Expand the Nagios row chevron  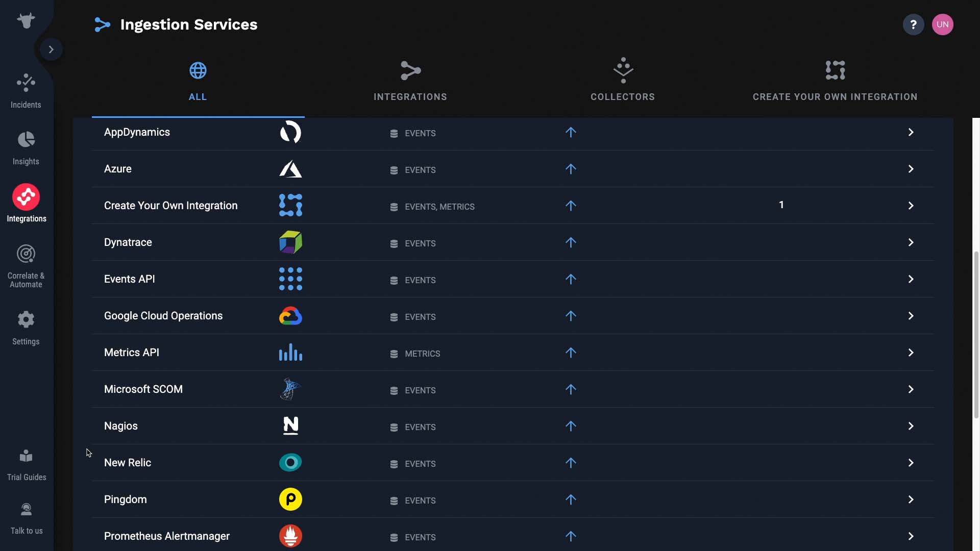click(911, 426)
